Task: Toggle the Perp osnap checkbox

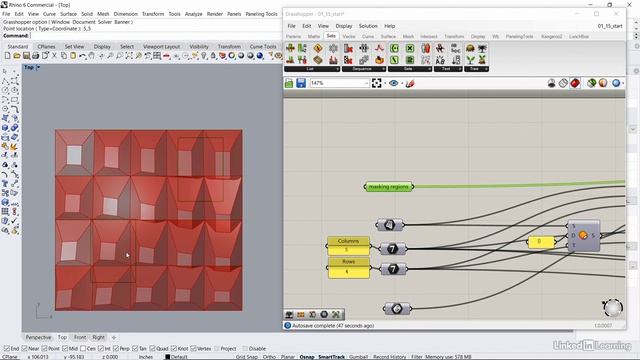Action: [x=116, y=349]
